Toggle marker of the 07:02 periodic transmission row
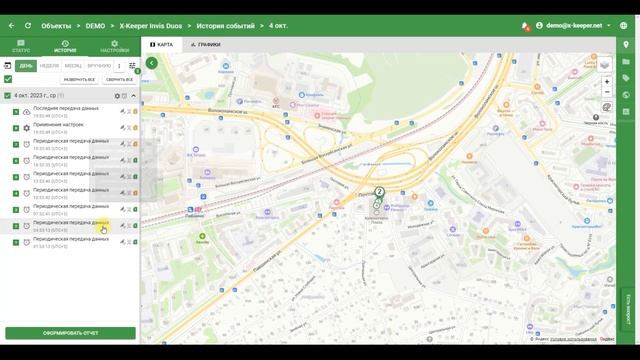 [16, 210]
